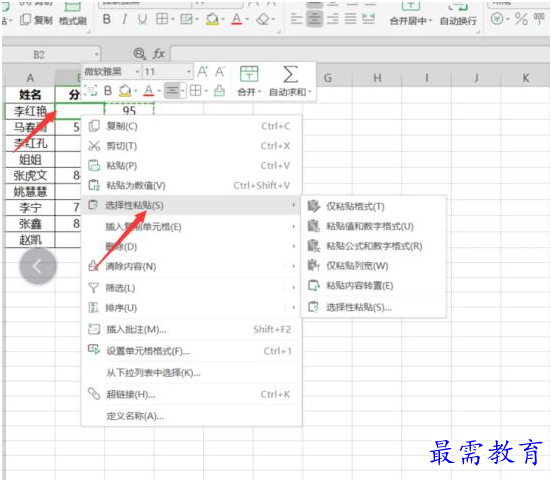Viewport: 551px width, 484px height.
Task: Toggle Italic in the top ribbon
Action: pyautogui.click(x=124, y=19)
